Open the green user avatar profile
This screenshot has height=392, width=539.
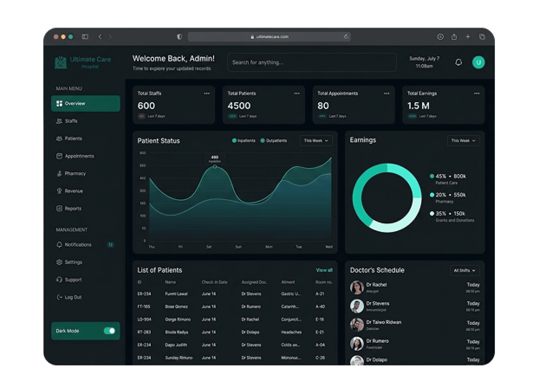coord(478,62)
